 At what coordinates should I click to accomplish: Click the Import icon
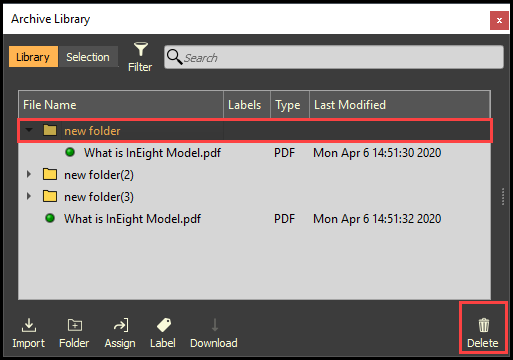pos(29,325)
